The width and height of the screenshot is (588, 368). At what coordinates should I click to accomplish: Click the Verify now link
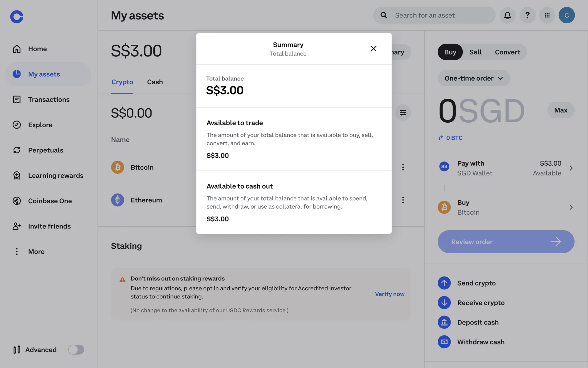[390, 294]
